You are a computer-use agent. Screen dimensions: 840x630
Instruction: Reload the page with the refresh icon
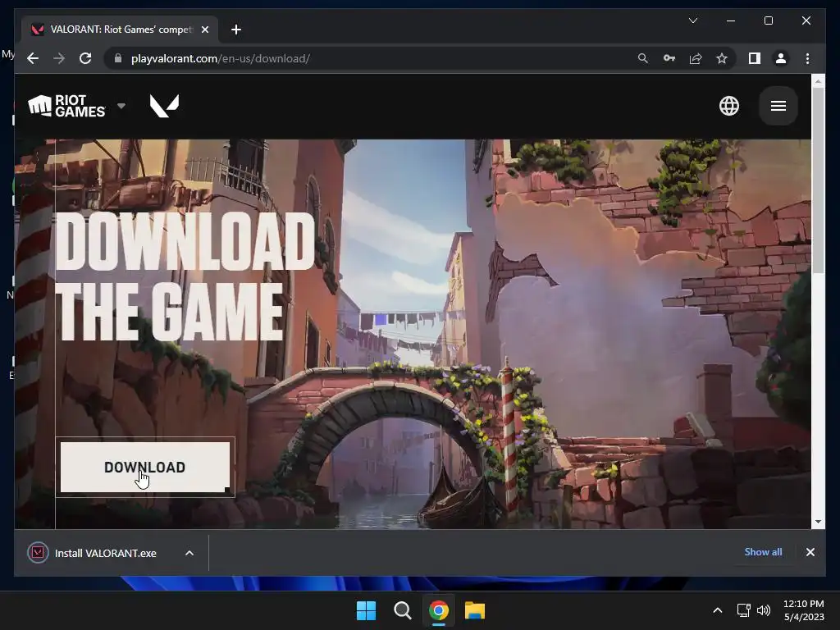pos(85,58)
